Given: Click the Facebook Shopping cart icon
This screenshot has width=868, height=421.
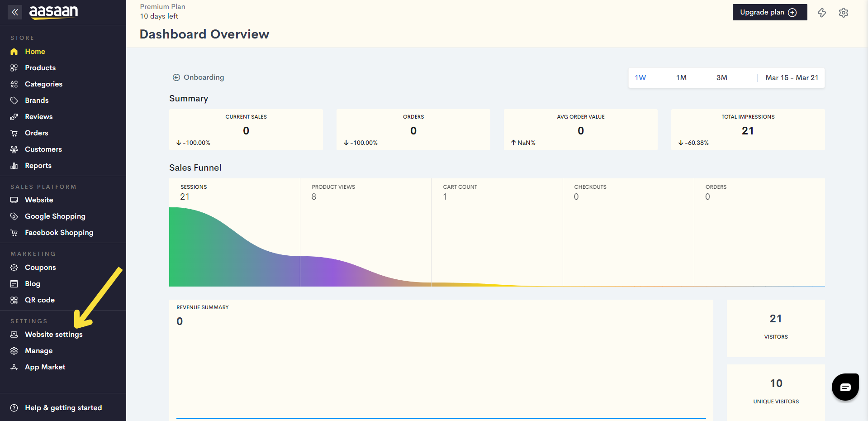Looking at the screenshot, I should 14,233.
